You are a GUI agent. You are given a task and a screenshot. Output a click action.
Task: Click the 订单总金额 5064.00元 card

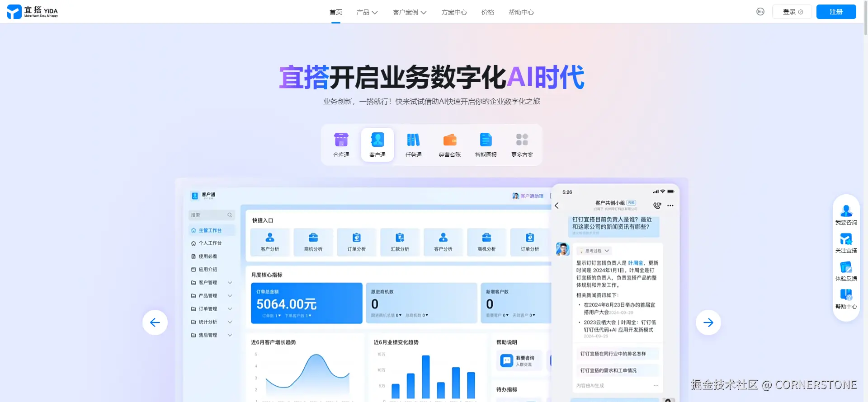tap(307, 303)
